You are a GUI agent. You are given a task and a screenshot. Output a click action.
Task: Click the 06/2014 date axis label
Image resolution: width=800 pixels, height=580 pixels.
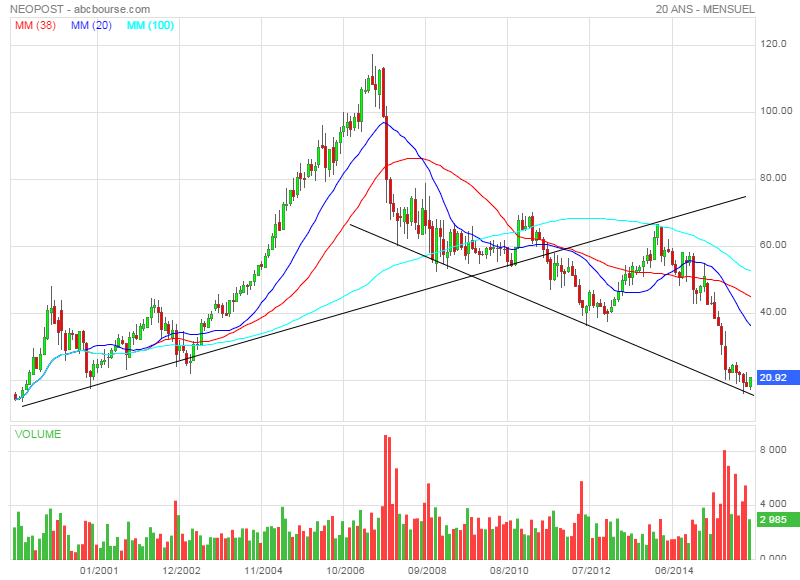pos(674,570)
